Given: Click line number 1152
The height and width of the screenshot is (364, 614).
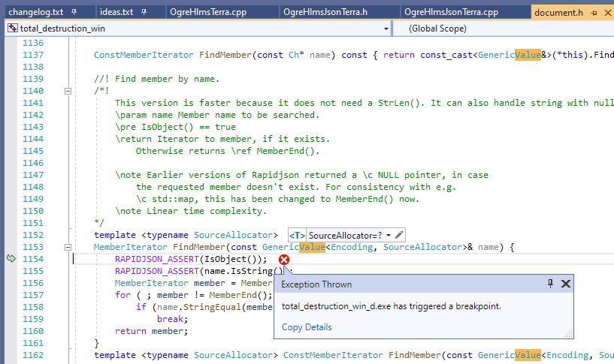Looking at the screenshot, I should click(x=33, y=235).
